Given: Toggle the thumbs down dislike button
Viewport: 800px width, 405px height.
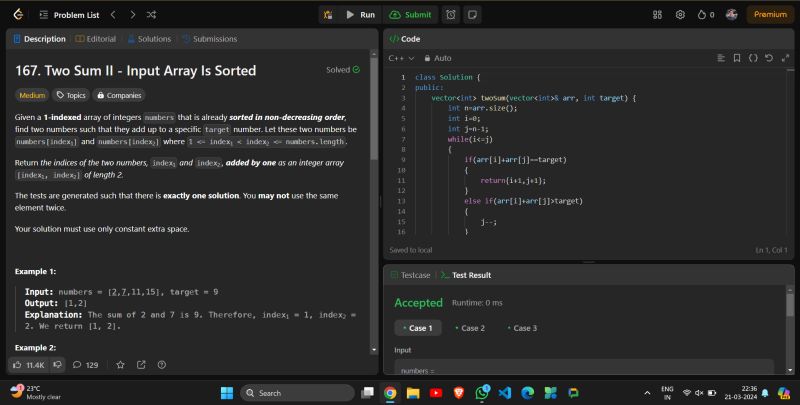Looking at the screenshot, I should pyautogui.click(x=58, y=365).
